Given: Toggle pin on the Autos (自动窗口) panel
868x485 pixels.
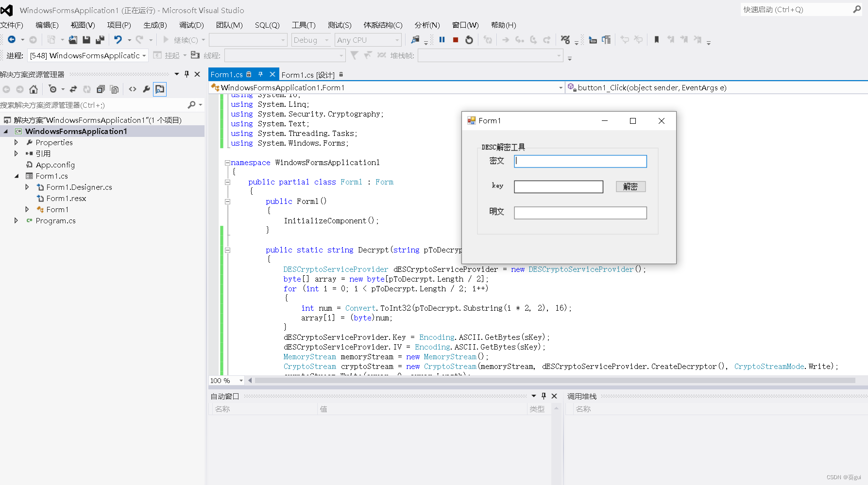Looking at the screenshot, I should click(x=544, y=396).
